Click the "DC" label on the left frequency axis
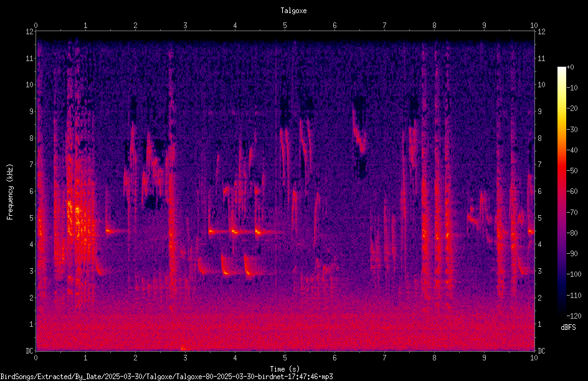The height and width of the screenshot is (381, 588). [x=30, y=351]
